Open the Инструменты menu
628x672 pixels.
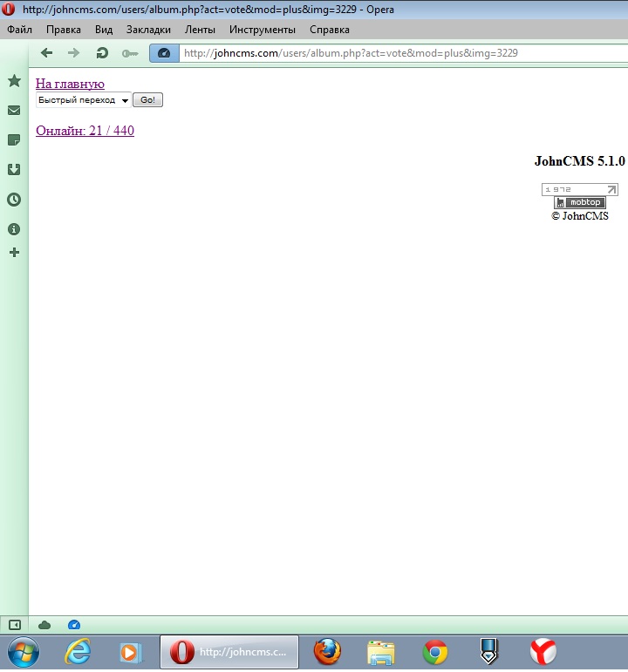262,30
